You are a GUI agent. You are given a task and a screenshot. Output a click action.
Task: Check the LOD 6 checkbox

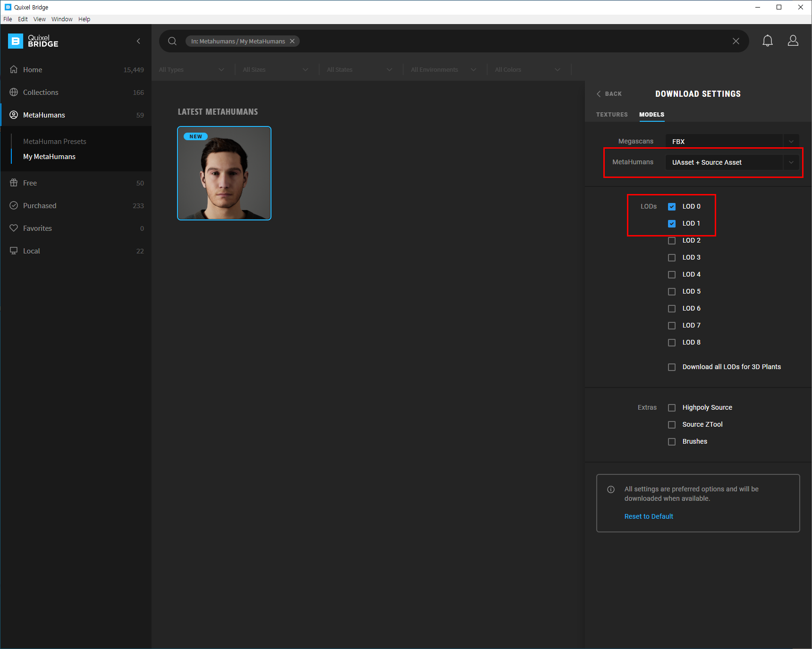point(672,308)
